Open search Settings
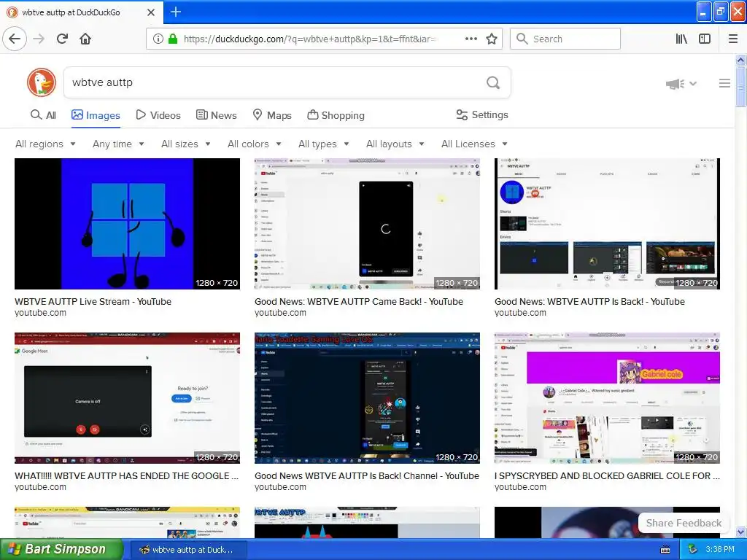The height and width of the screenshot is (560, 747). click(481, 114)
